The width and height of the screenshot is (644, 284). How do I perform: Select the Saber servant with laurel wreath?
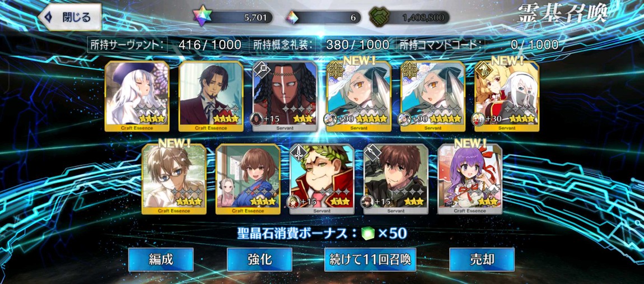(321, 179)
